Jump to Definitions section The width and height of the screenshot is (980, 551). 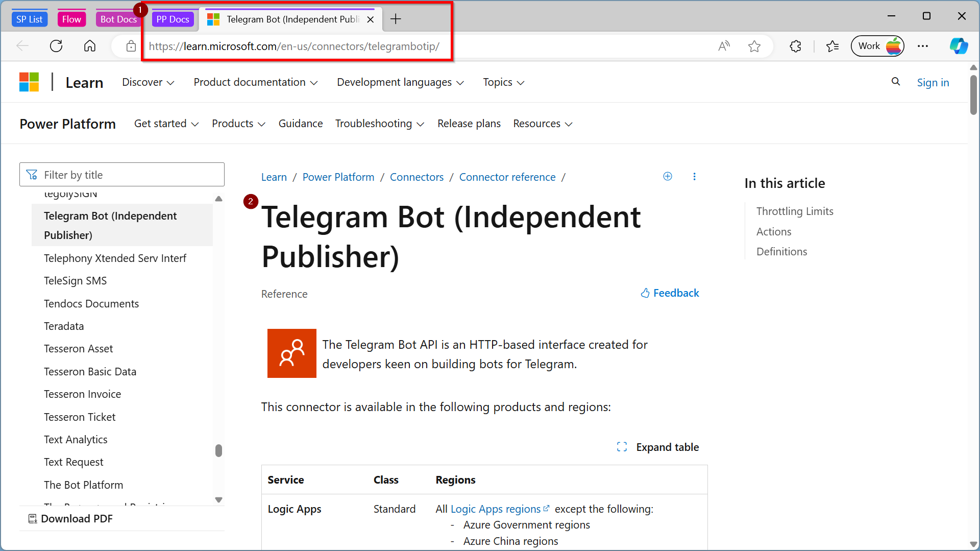[x=782, y=252]
